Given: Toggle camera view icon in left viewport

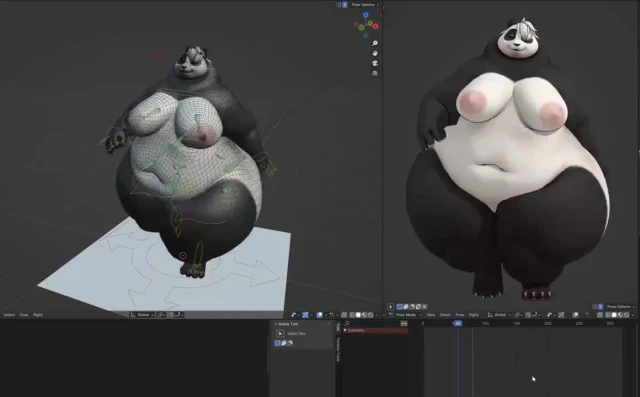Looking at the screenshot, I should click(375, 63).
